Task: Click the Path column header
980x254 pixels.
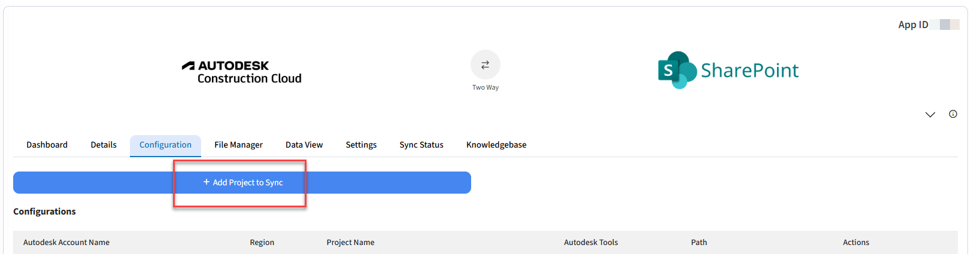Action: click(x=699, y=242)
